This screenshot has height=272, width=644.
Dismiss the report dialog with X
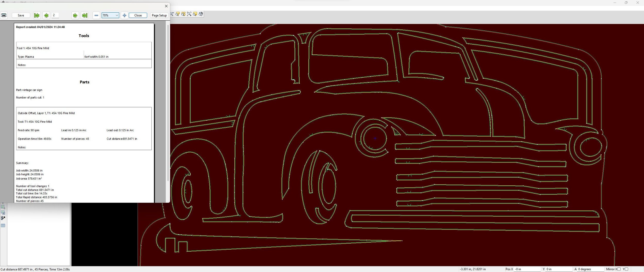(166, 6)
